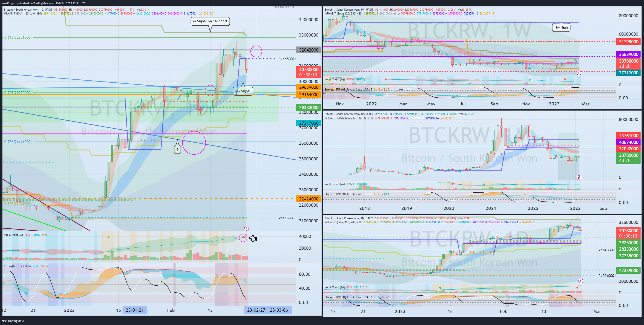The height and width of the screenshot is (325, 644).
Task: Click the 0.786(26111000) Fibonacci label
Action: click(18, 142)
